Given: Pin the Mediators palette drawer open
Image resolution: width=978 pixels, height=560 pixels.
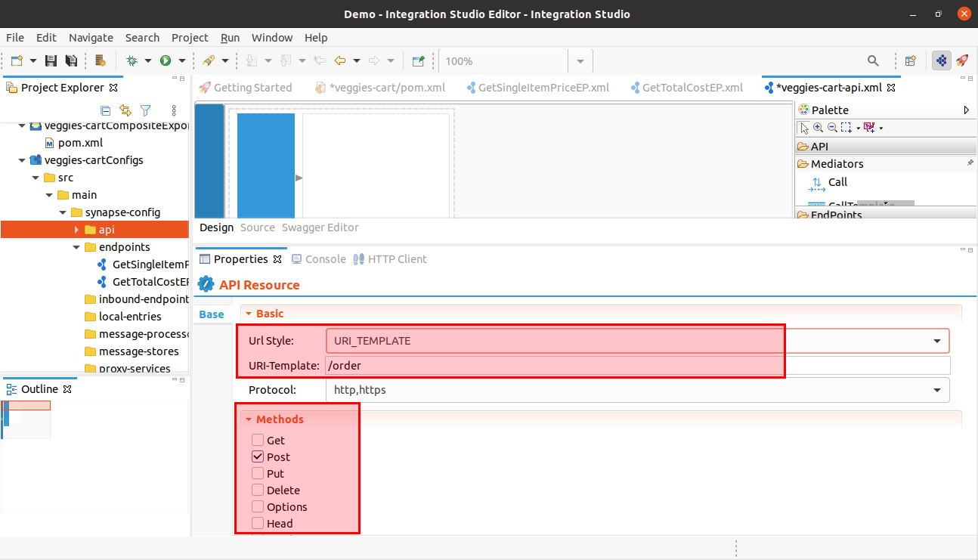Looking at the screenshot, I should (970, 163).
